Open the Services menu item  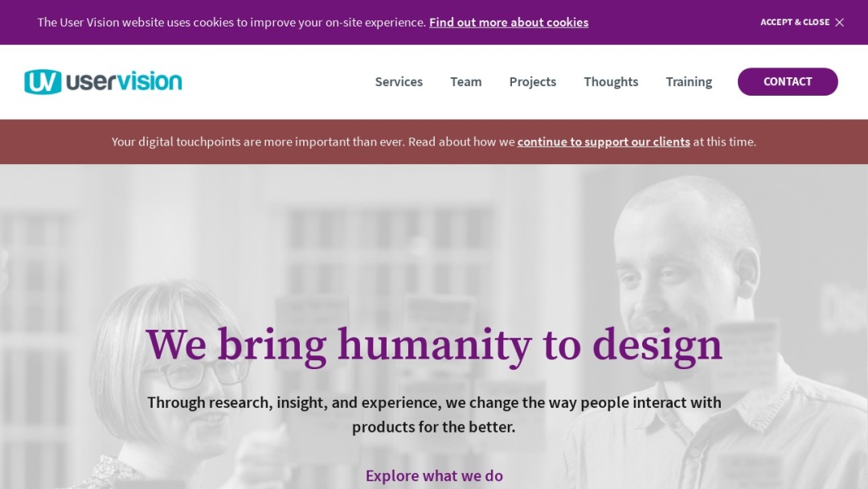pos(399,81)
